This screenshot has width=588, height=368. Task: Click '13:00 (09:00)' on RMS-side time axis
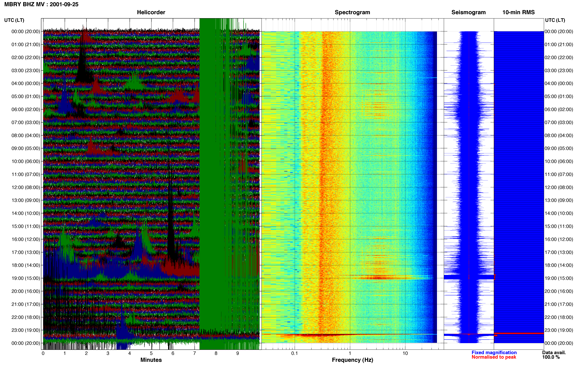(x=559, y=200)
